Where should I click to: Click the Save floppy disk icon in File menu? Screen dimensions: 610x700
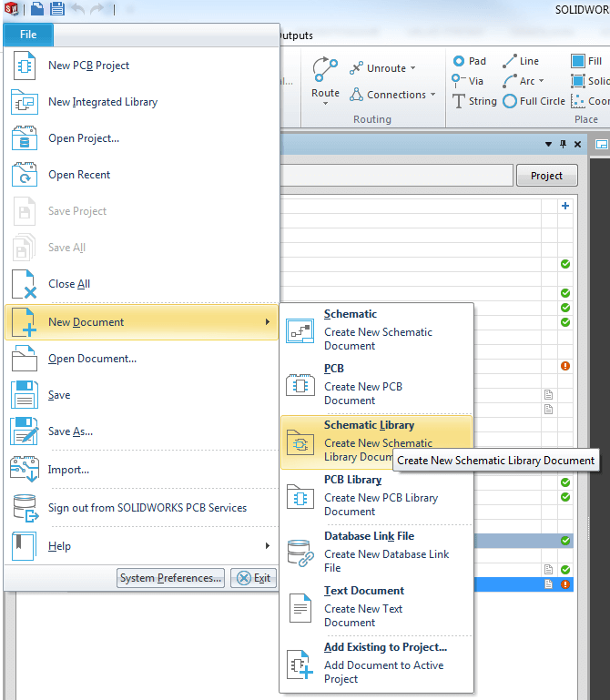[x=24, y=395]
